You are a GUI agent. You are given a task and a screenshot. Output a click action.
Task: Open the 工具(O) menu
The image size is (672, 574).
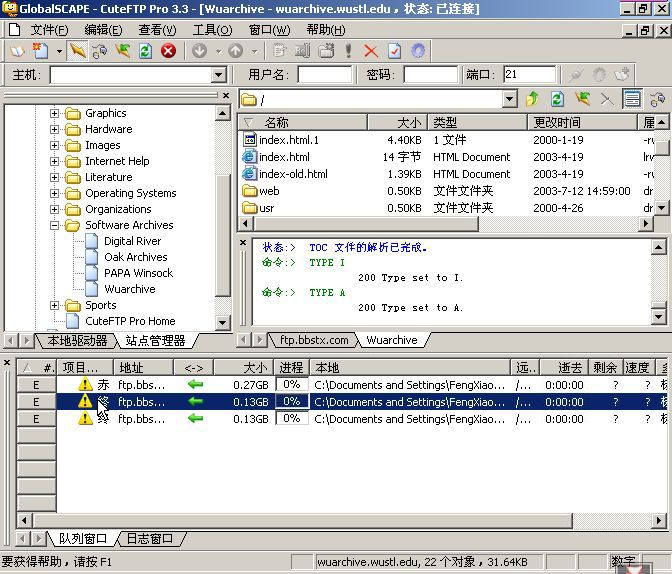[211, 30]
